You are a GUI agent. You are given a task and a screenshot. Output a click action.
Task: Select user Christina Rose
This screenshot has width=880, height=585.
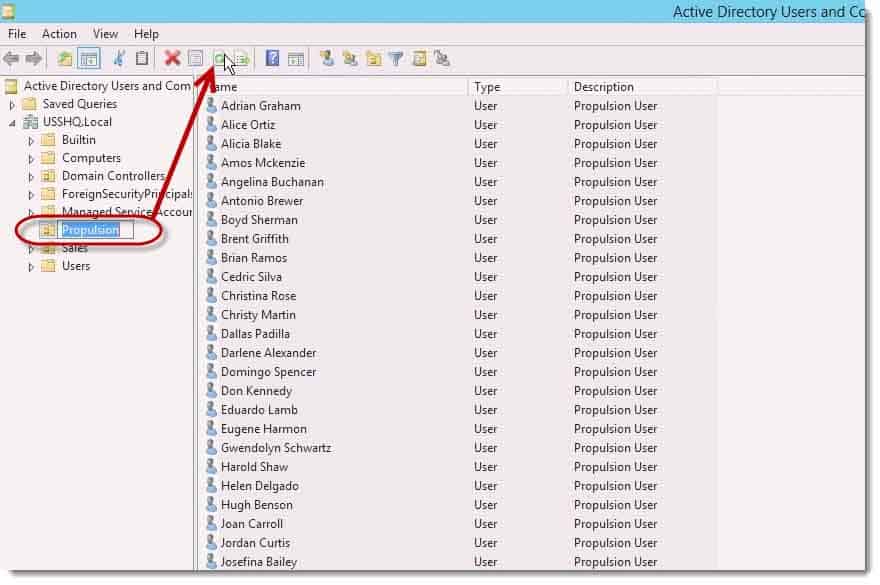coord(258,296)
